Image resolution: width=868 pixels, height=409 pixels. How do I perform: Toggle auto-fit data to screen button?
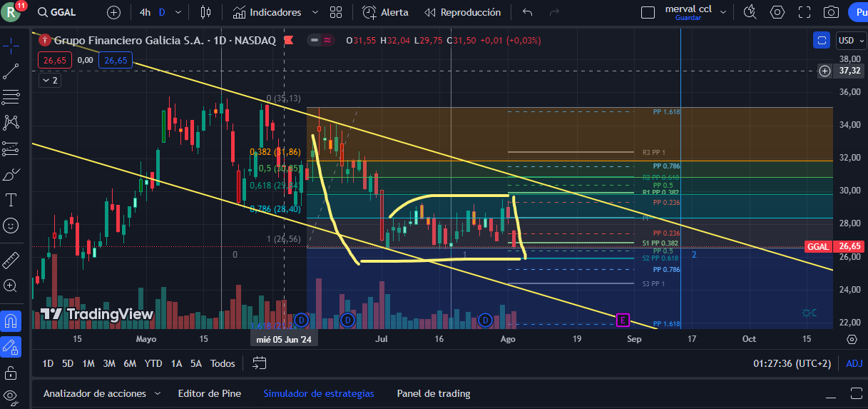[822, 41]
